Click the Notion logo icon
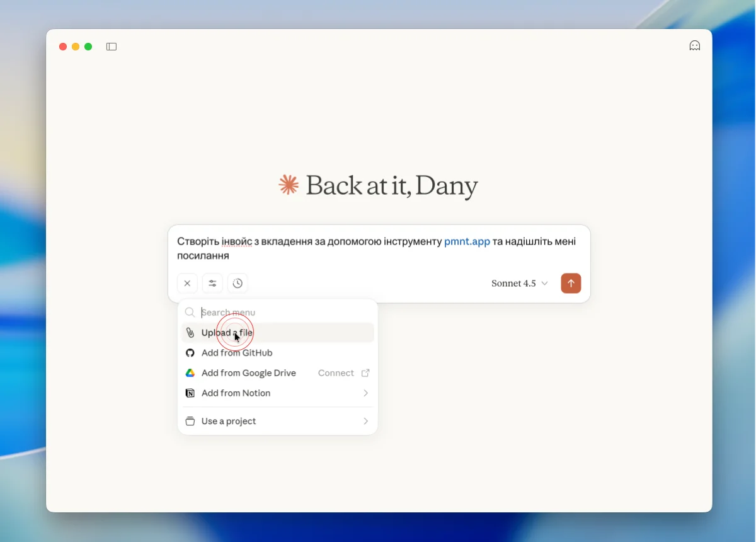This screenshot has width=756, height=542. coord(190,393)
